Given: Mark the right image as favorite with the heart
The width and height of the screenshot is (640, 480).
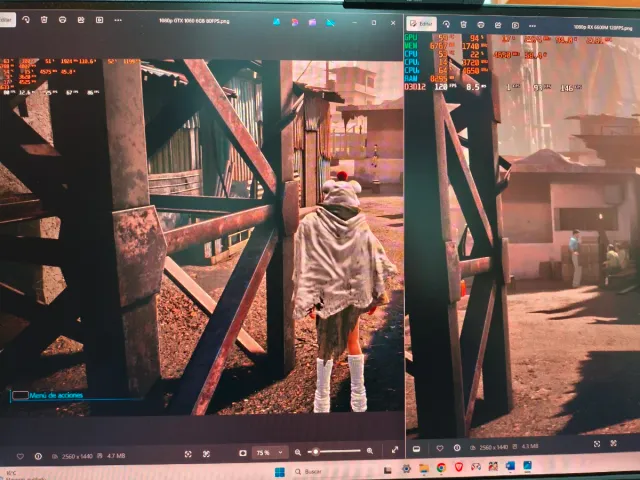Looking at the screenshot, I should click(440, 448).
